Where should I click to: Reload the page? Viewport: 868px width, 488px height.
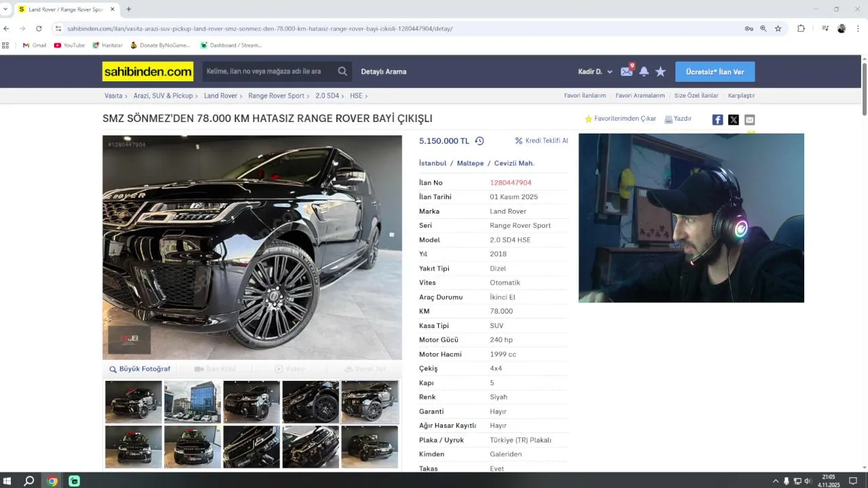(39, 28)
